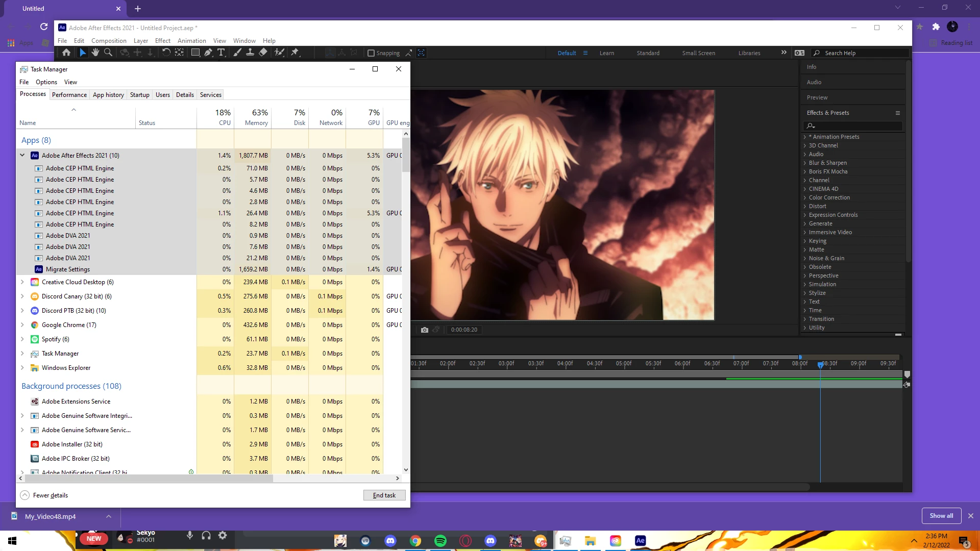Enable the Snapping checkbox

371,53
